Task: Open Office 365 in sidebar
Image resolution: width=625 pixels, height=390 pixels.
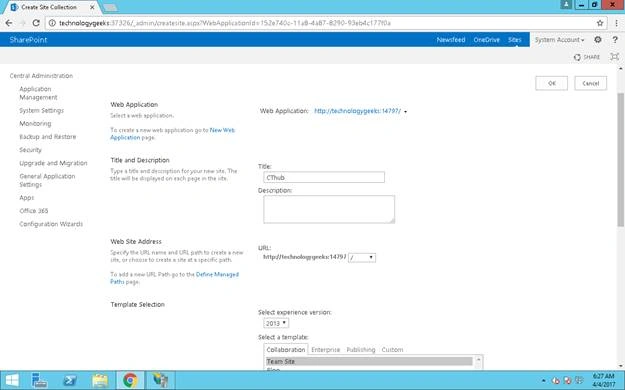Action: pos(33,211)
